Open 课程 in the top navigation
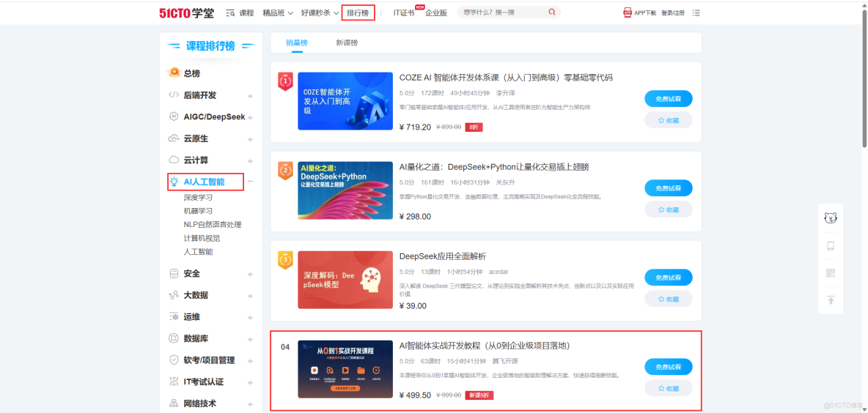 click(246, 12)
